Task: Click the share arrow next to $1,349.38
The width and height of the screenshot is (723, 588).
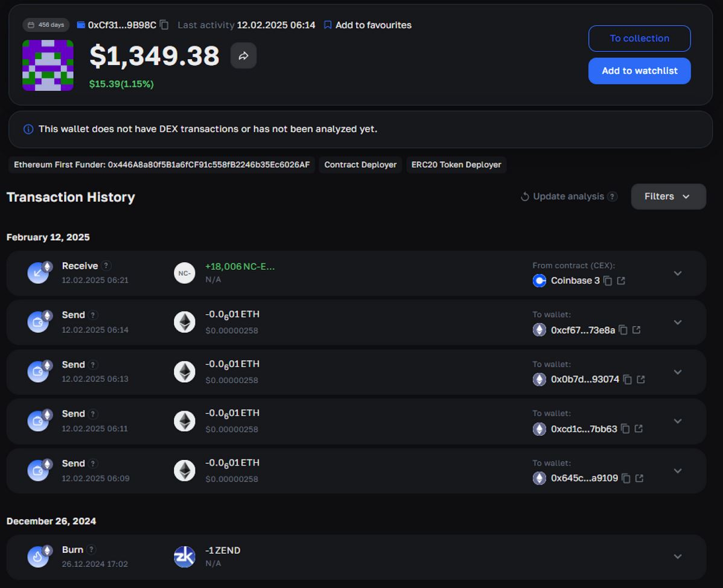Action: coord(243,56)
